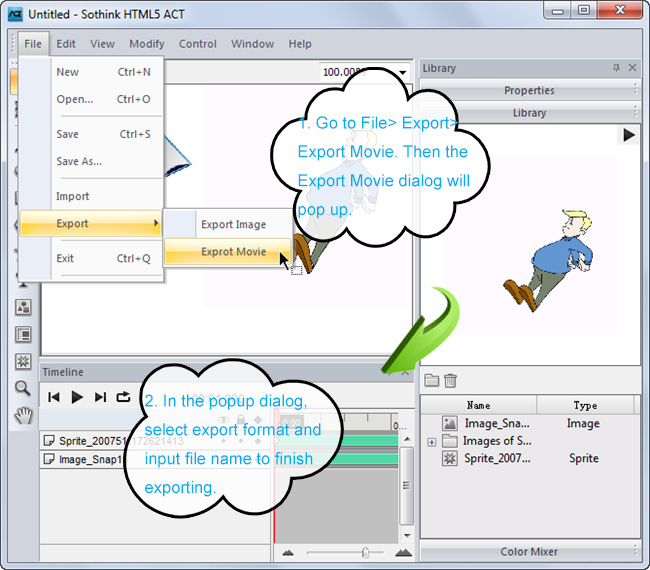This screenshot has width=650, height=570.
Task: Choose Exit from the File menu
Action: [91, 258]
